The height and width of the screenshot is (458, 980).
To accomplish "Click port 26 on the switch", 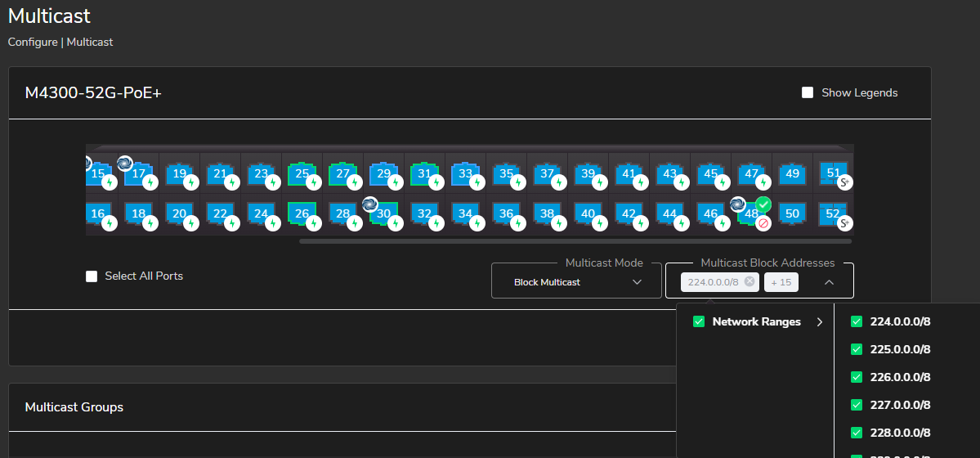I will [301, 214].
